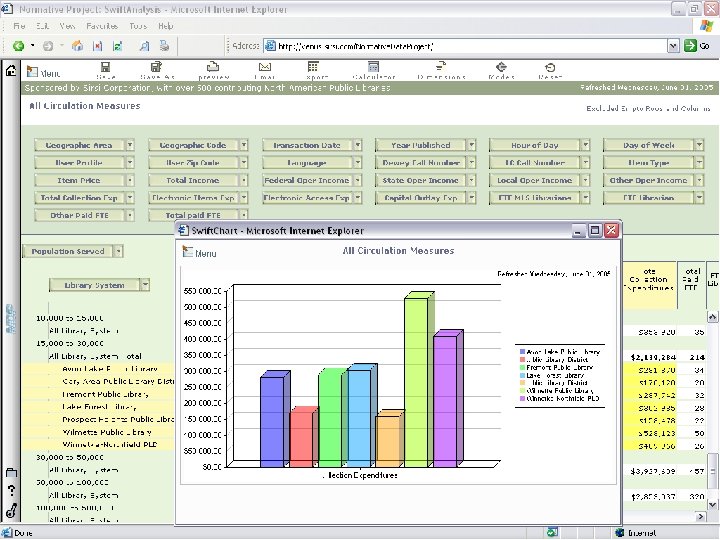The width and height of the screenshot is (720, 540).
Task: Go to the browser Home page icon
Action: click(78, 46)
